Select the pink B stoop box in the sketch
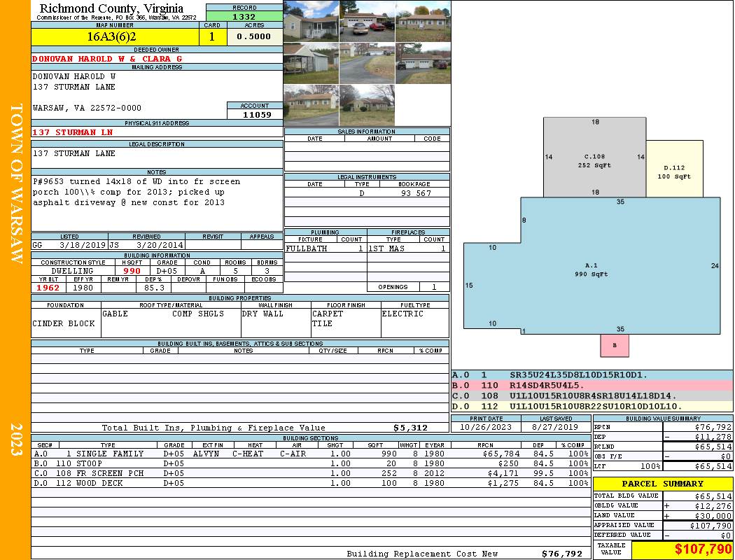Screen dimensions: 735x560 click(615, 345)
